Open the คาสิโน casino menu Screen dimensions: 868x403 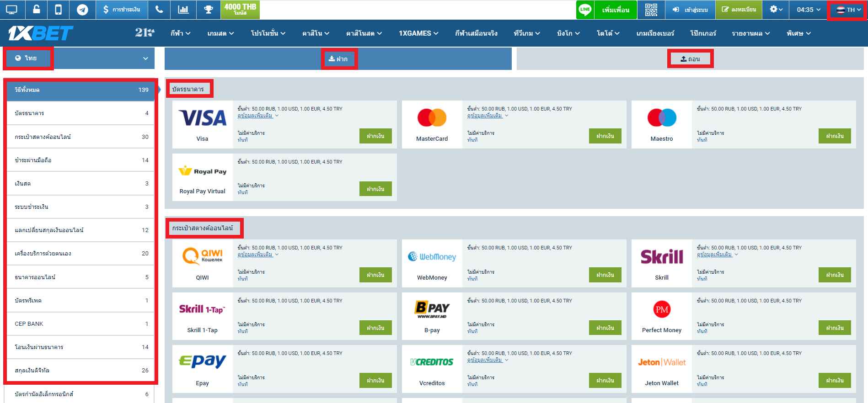click(x=316, y=33)
